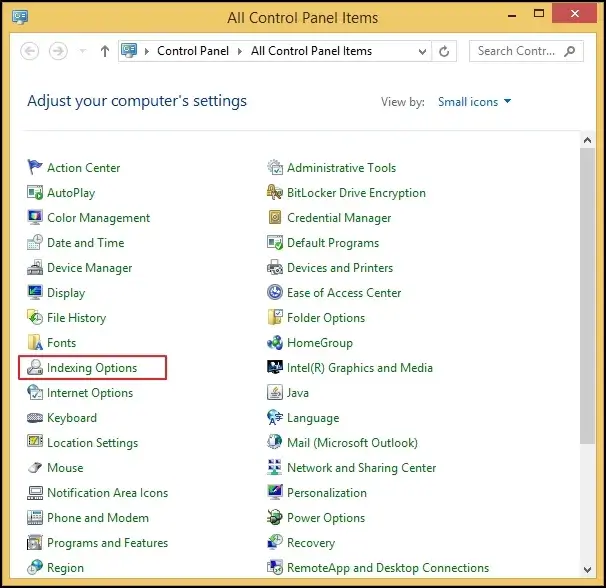Click the Notification Area Icons icon

click(x=35, y=493)
